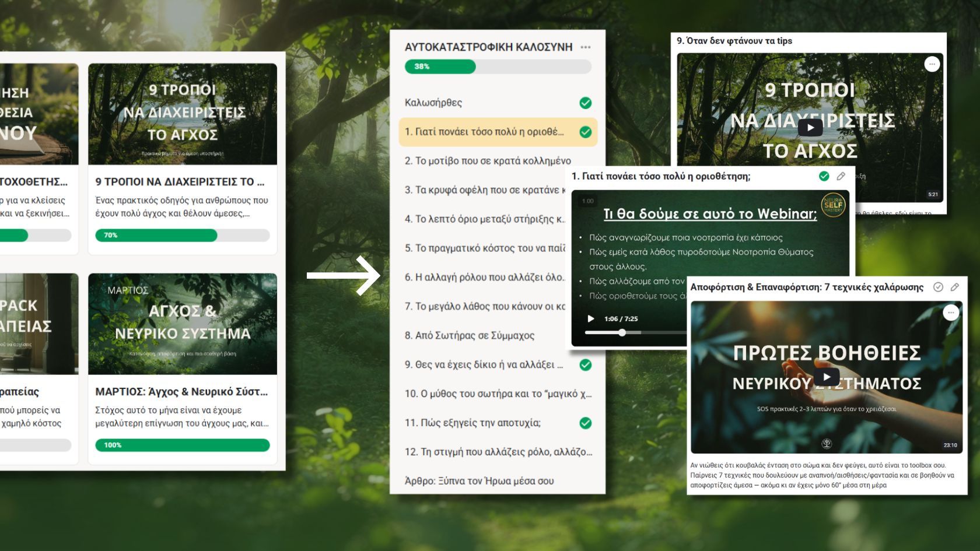Click the pencil edit icon next to the lesson 1 title
This screenshot has width=980, height=551.
[841, 176]
